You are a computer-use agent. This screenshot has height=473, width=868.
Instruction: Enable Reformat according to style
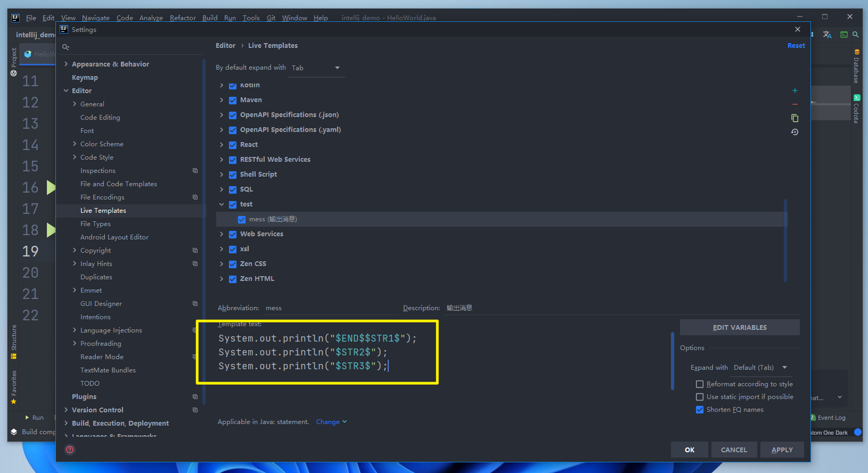point(700,384)
